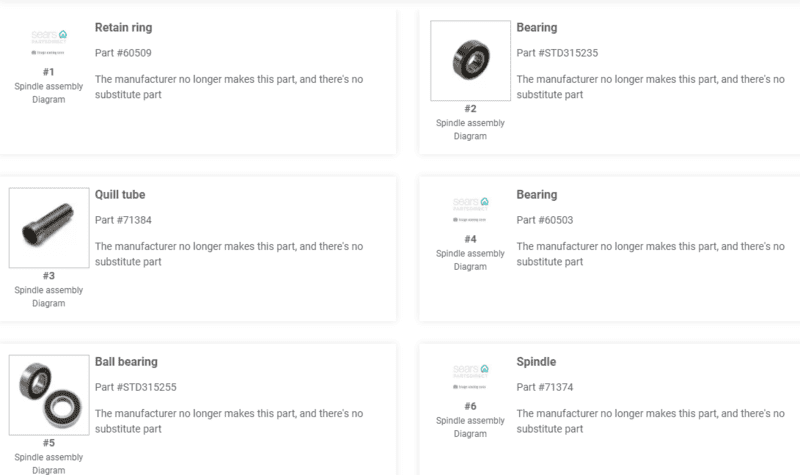Open the Bearing title for part 60503

tap(537, 194)
